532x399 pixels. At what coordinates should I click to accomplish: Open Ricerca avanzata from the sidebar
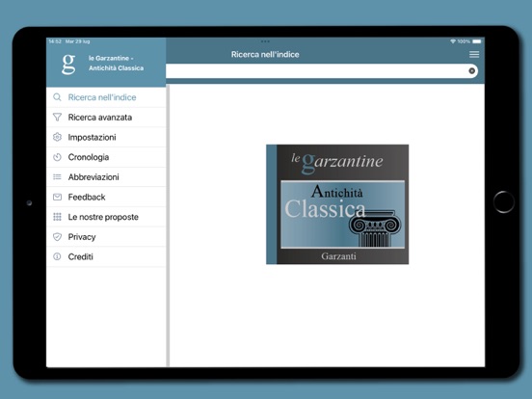(x=106, y=118)
